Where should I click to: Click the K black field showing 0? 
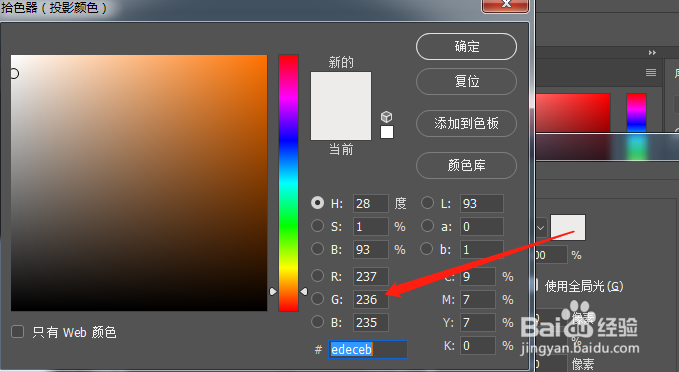click(x=478, y=346)
